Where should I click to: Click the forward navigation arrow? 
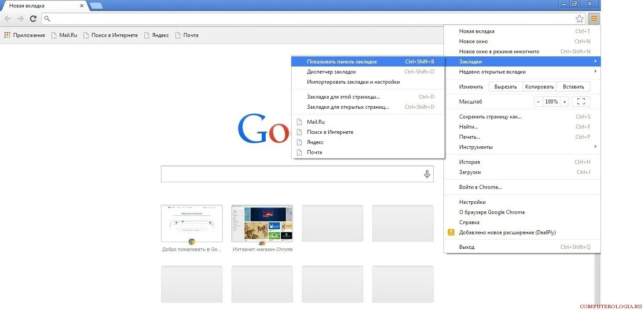20,18
